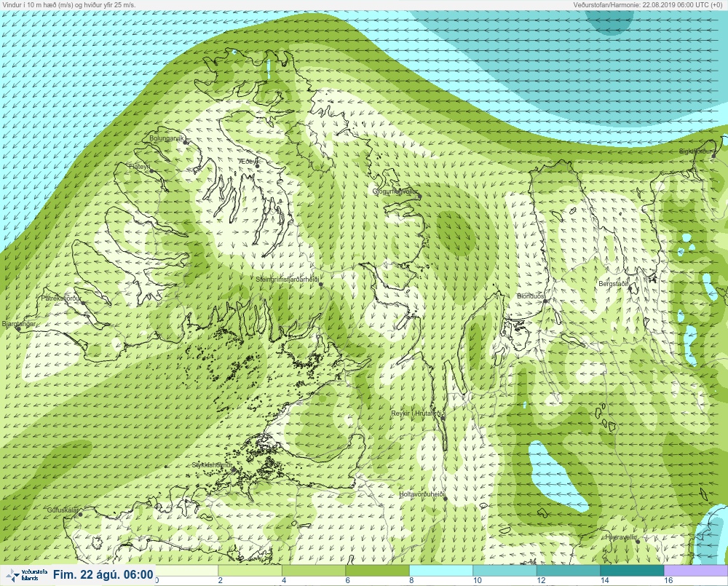Click the Gufuskálar station label

[63, 510]
